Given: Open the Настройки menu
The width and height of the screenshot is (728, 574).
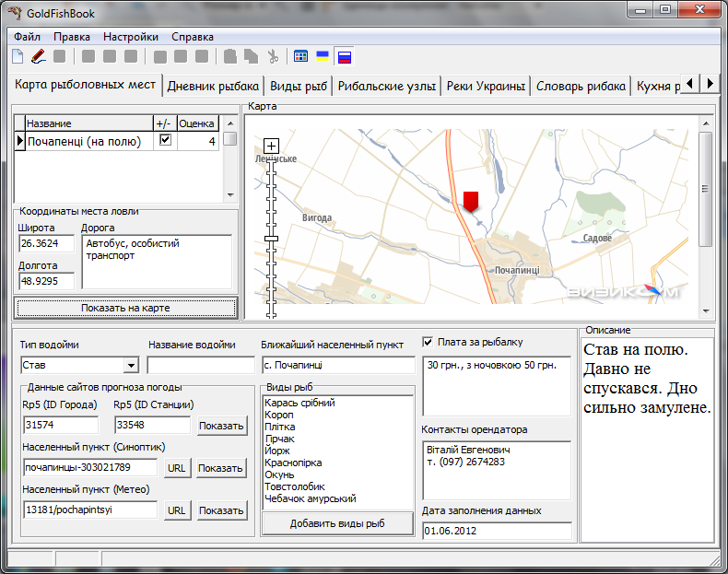Looking at the screenshot, I should point(131,37).
